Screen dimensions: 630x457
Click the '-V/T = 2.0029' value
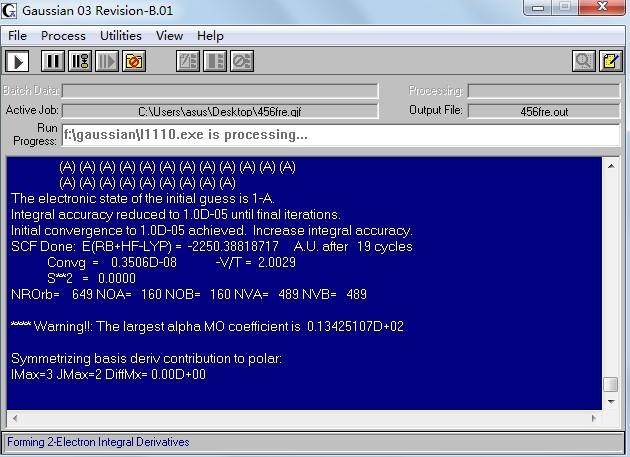tap(256, 262)
